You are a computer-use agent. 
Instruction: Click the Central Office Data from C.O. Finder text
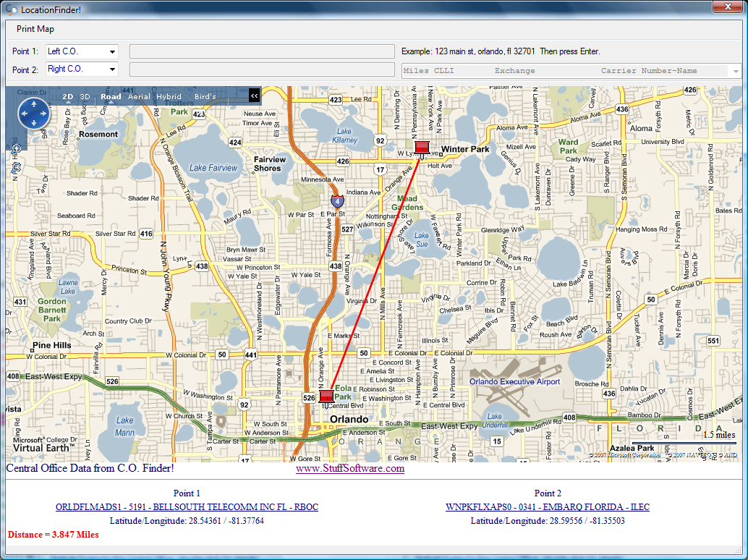[90, 468]
